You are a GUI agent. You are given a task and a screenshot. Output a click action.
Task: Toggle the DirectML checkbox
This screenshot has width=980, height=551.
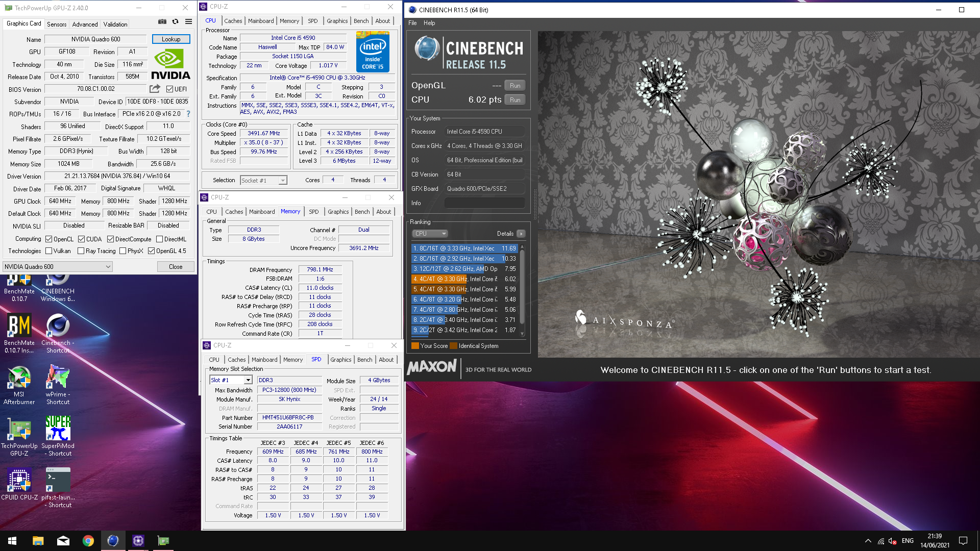[x=159, y=239]
